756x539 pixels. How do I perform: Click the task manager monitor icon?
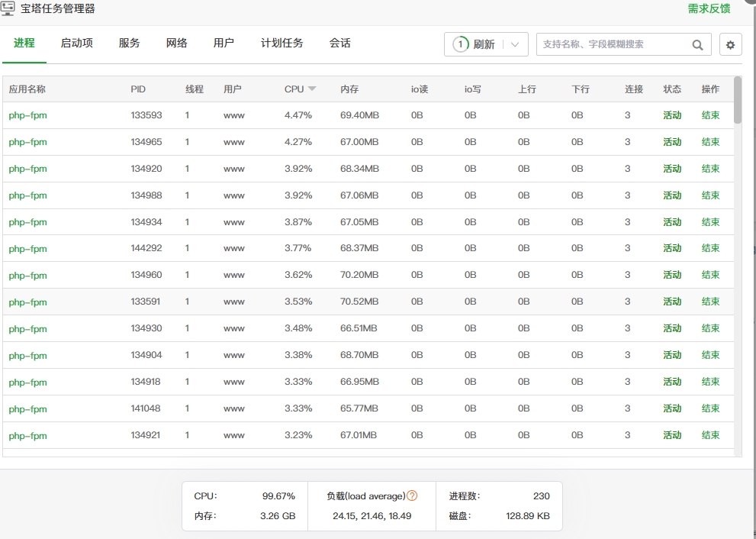click(8, 8)
